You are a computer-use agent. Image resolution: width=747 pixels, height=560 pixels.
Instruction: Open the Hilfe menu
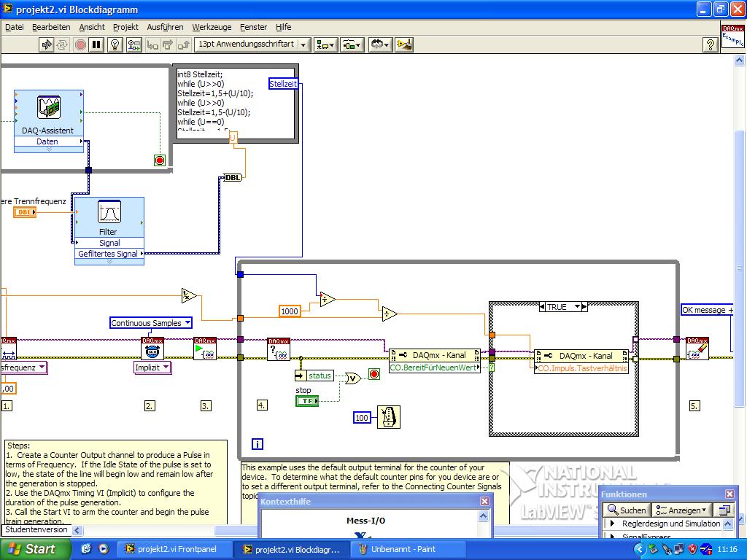coord(284,27)
